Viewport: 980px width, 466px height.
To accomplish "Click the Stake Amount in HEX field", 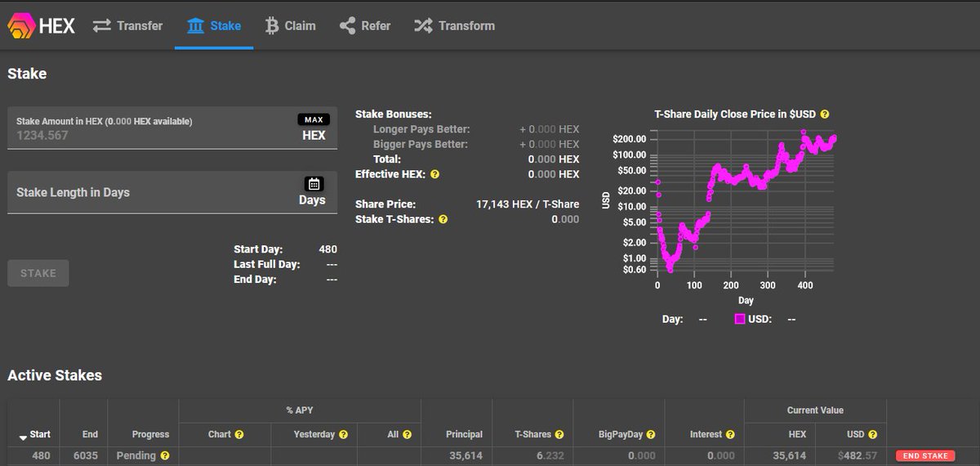I will pos(172,128).
